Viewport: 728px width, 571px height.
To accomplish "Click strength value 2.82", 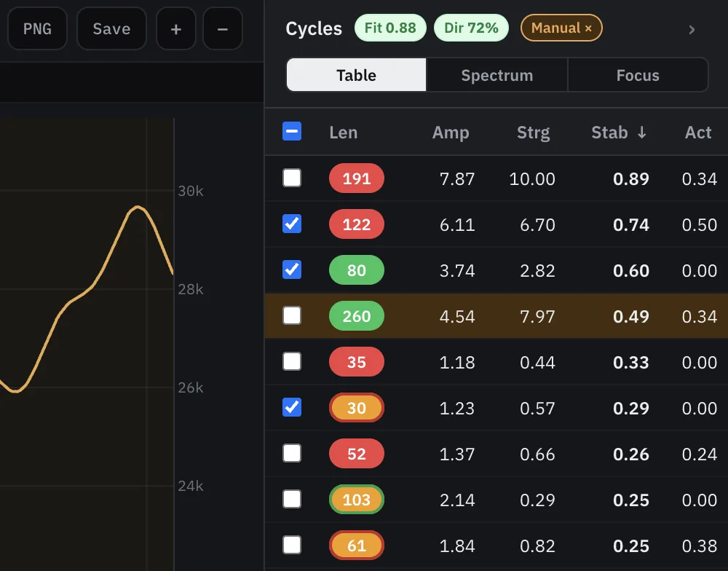I will [x=537, y=270].
